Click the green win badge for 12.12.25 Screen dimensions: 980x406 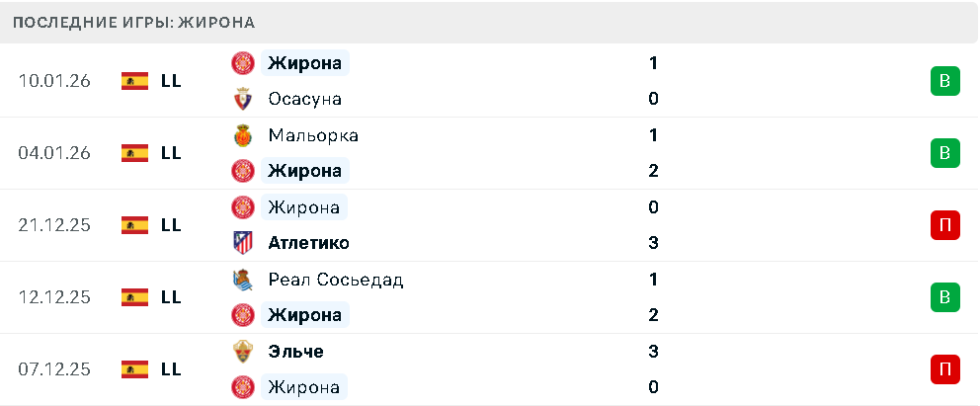click(x=945, y=297)
